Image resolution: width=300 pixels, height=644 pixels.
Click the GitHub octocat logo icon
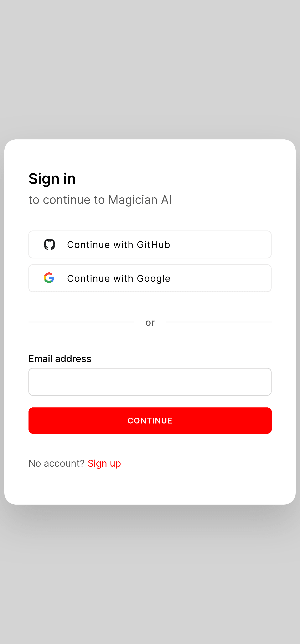50,244
